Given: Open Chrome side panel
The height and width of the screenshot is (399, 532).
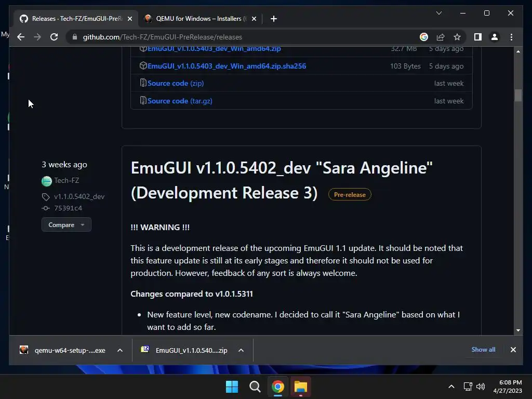Looking at the screenshot, I should pyautogui.click(x=478, y=37).
